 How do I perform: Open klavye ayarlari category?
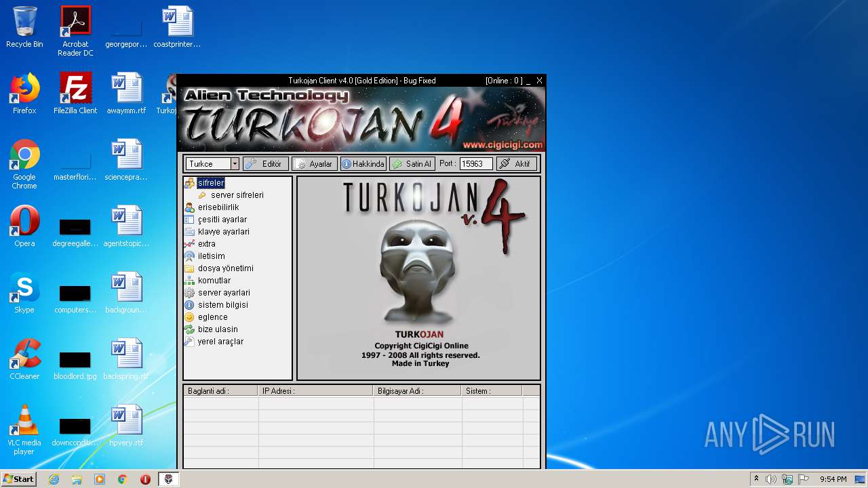coord(224,232)
